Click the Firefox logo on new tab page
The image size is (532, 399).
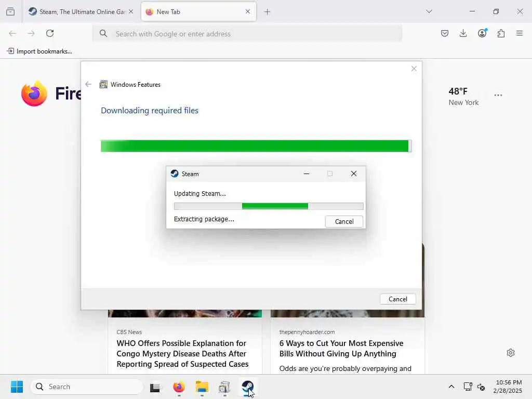34,94
